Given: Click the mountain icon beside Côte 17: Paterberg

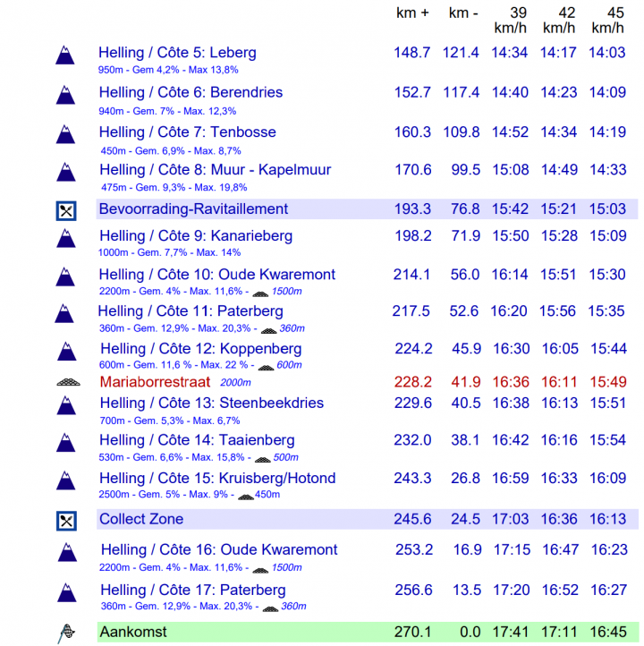Looking at the screenshot, I should (x=67, y=592).
